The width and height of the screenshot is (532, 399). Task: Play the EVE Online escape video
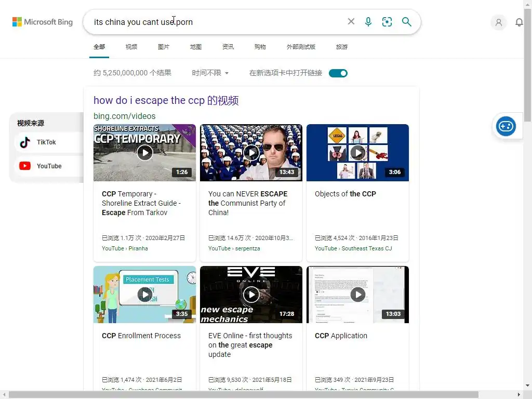coord(251,295)
